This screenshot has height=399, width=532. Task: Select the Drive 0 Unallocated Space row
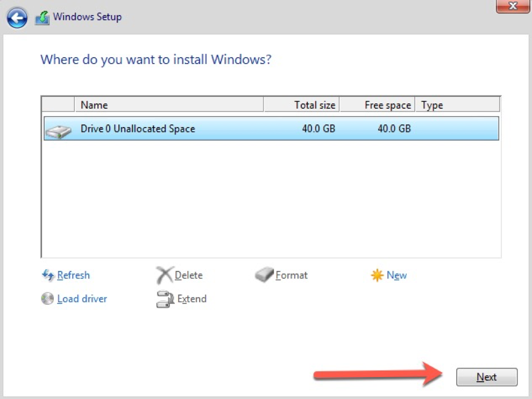[271, 128]
